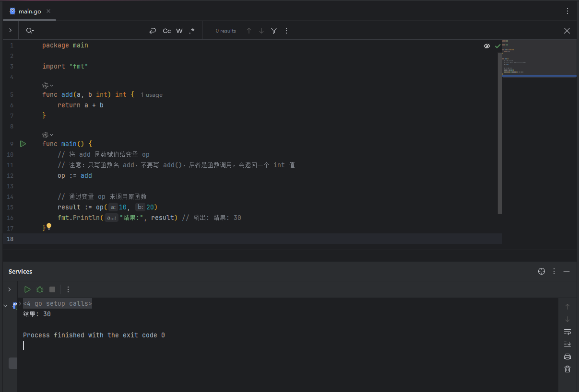Close the find bar
The height and width of the screenshot is (392, 579).
click(x=567, y=31)
